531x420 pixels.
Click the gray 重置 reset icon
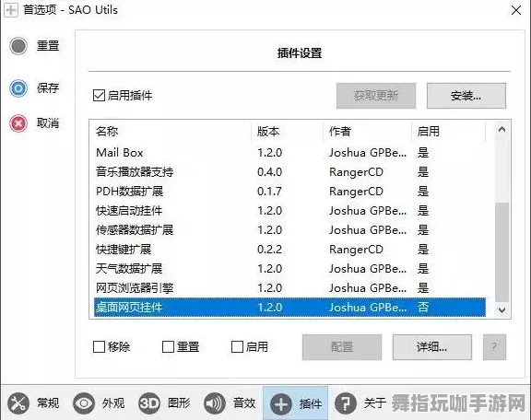point(18,46)
